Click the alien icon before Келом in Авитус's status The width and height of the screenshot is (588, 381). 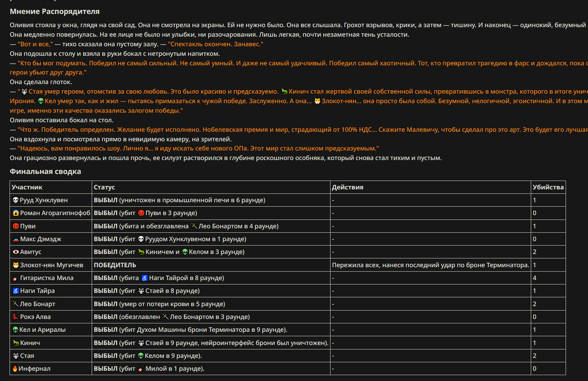[x=185, y=252]
